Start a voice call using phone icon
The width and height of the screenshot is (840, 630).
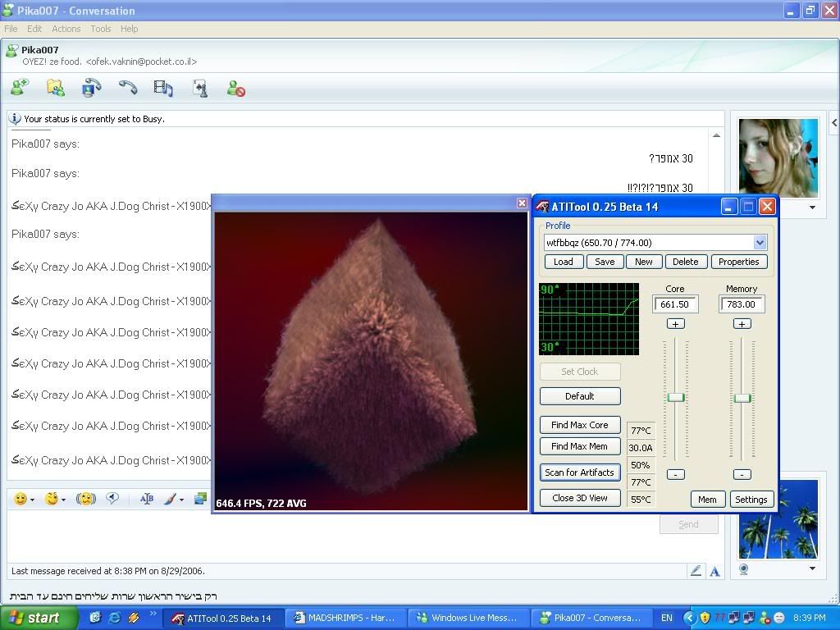(x=127, y=87)
